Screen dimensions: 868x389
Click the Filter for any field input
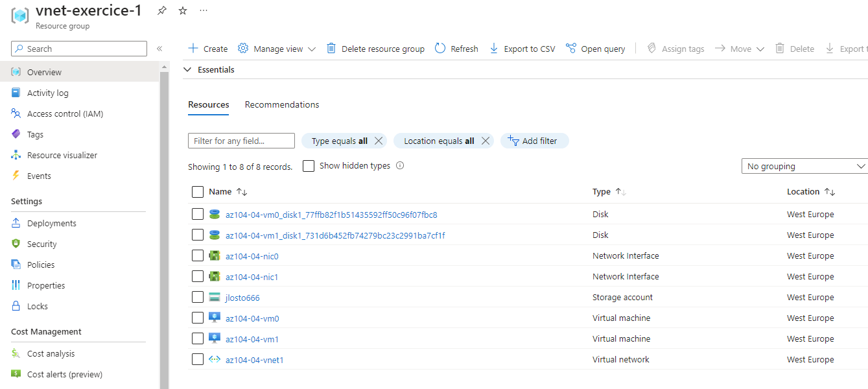coord(241,141)
